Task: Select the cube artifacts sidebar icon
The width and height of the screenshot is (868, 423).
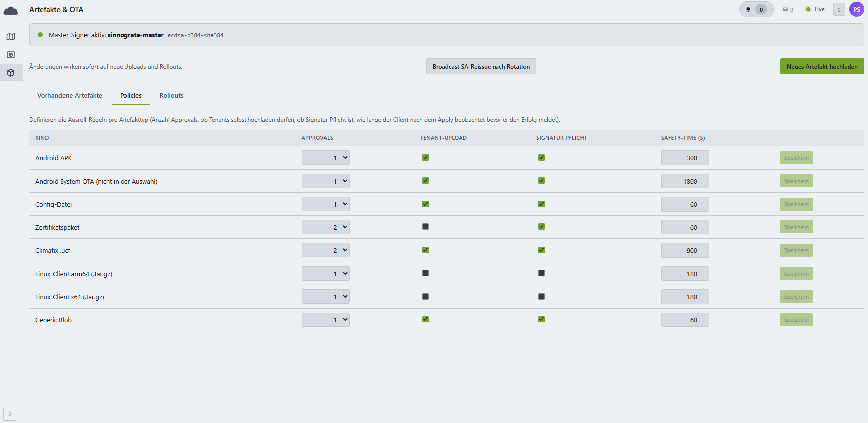Action: tap(11, 73)
